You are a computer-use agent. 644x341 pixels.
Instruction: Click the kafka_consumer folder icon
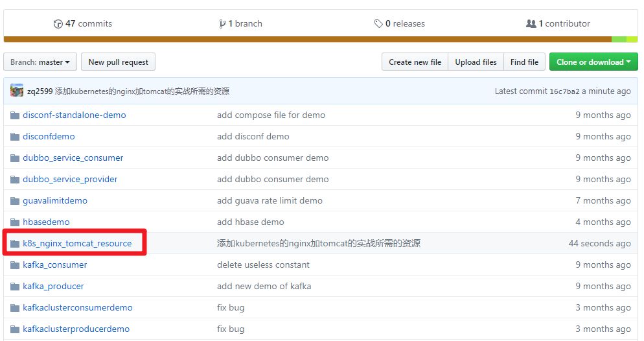pos(15,265)
